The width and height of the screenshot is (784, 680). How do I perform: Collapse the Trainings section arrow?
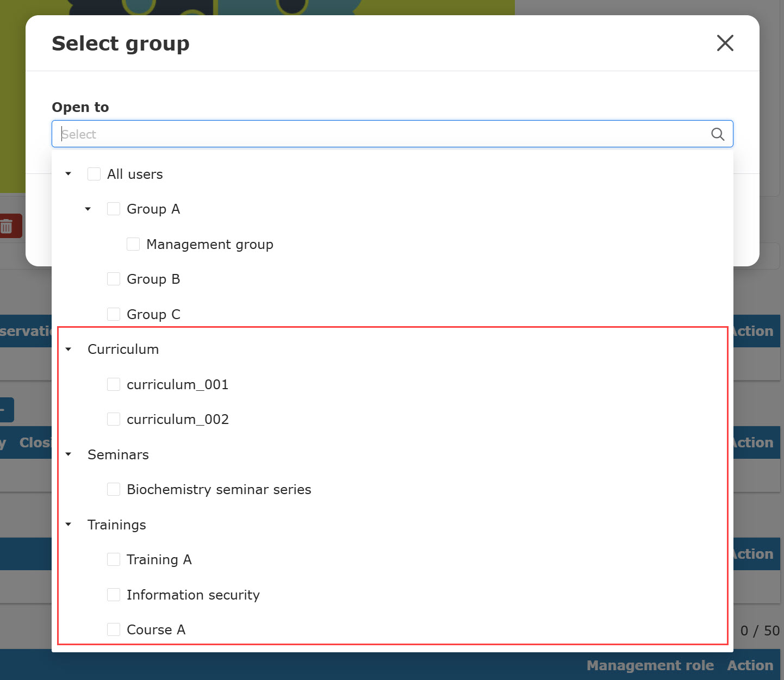[69, 525]
